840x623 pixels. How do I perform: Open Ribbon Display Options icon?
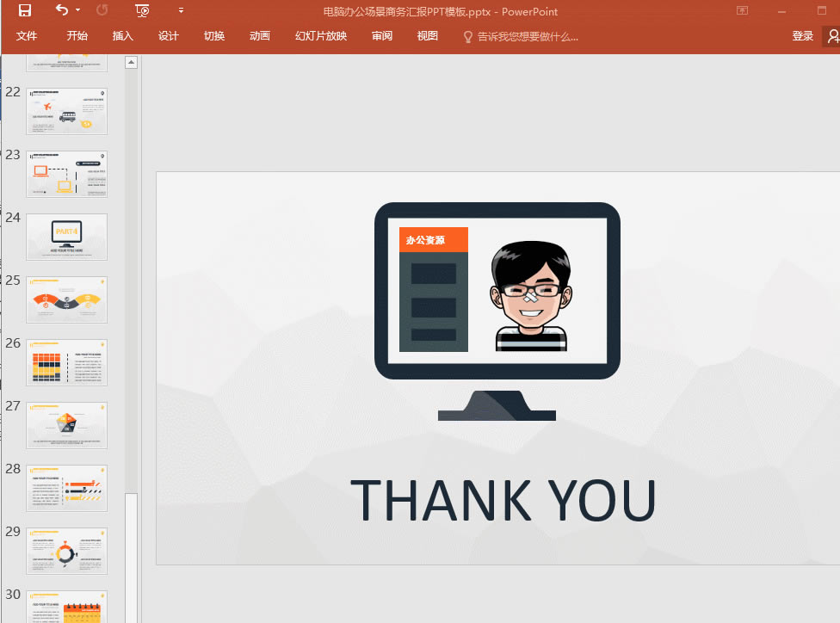pyautogui.click(x=742, y=11)
